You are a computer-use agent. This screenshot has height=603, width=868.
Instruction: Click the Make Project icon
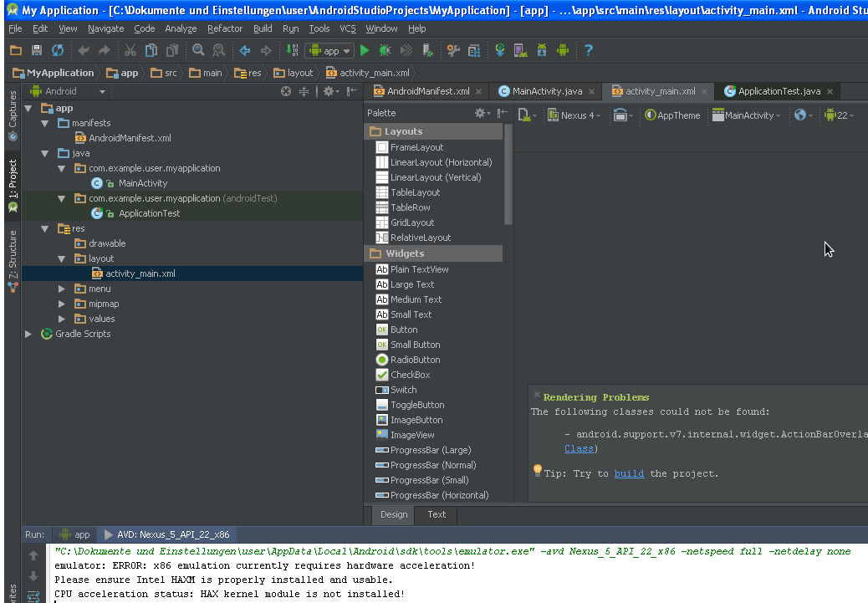click(x=293, y=50)
